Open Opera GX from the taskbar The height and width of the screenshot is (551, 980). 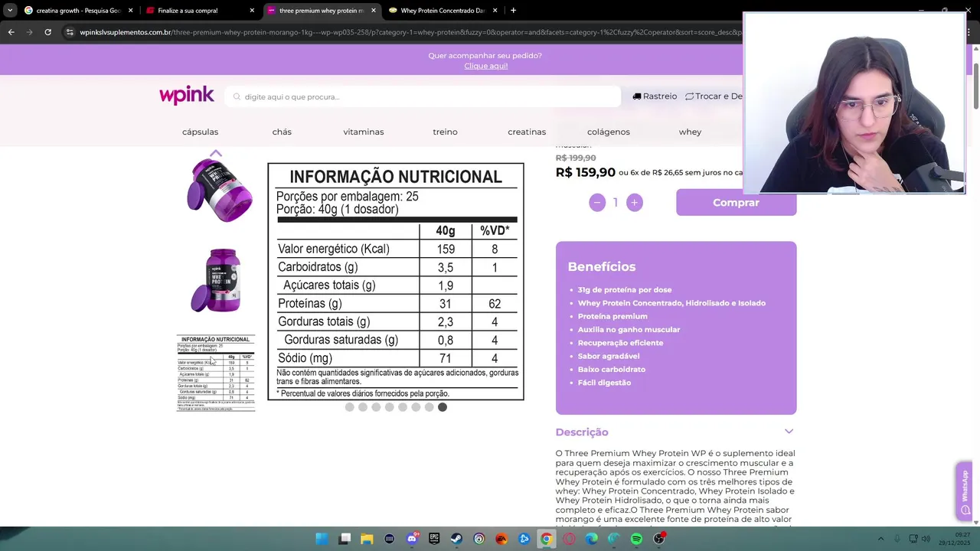(x=569, y=539)
